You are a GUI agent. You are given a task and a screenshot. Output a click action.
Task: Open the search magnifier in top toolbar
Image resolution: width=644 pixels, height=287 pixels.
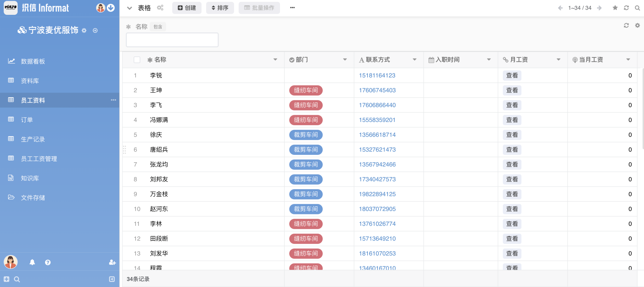click(637, 8)
